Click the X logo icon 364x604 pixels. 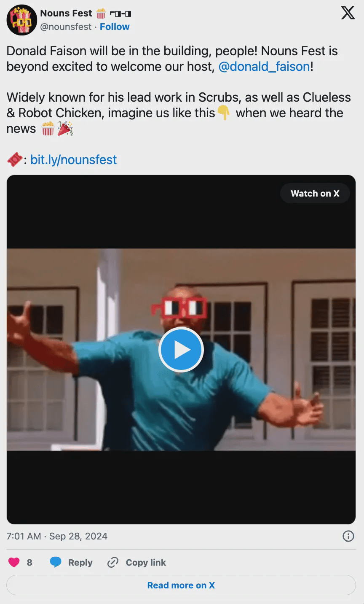tap(348, 13)
